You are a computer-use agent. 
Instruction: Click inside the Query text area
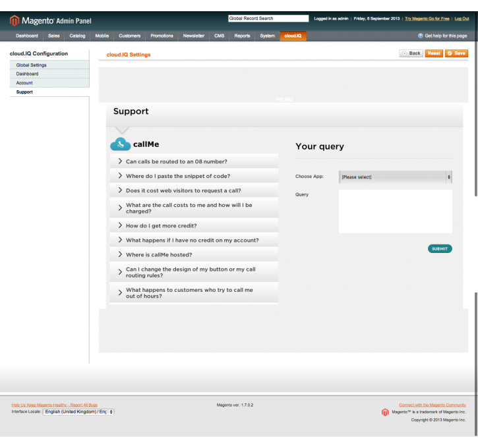[x=396, y=211]
